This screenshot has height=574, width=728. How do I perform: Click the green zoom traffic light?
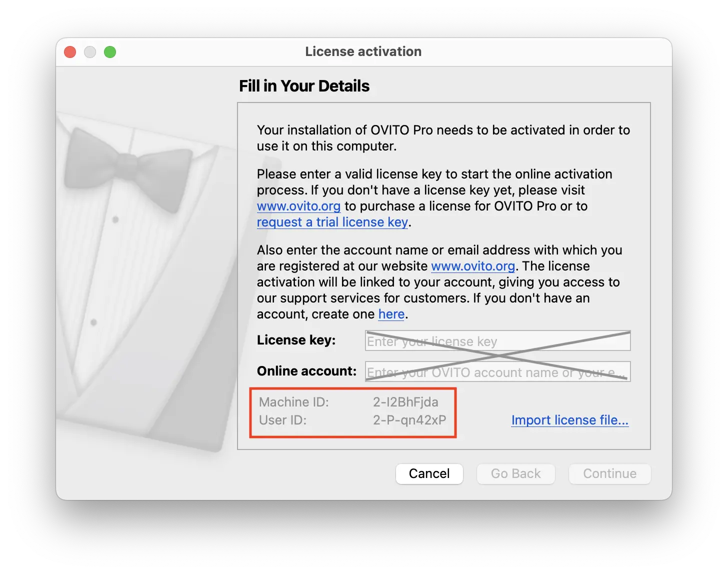(110, 51)
